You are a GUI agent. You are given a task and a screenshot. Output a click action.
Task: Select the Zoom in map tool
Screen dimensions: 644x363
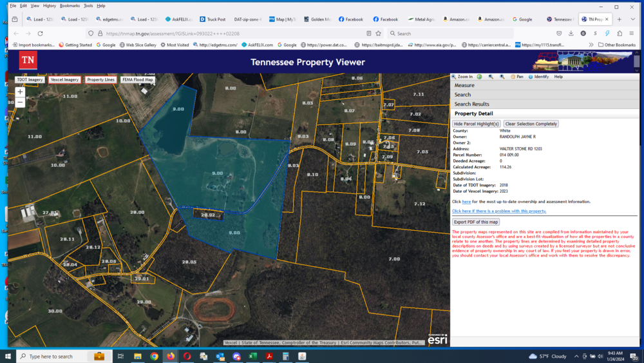(x=462, y=77)
